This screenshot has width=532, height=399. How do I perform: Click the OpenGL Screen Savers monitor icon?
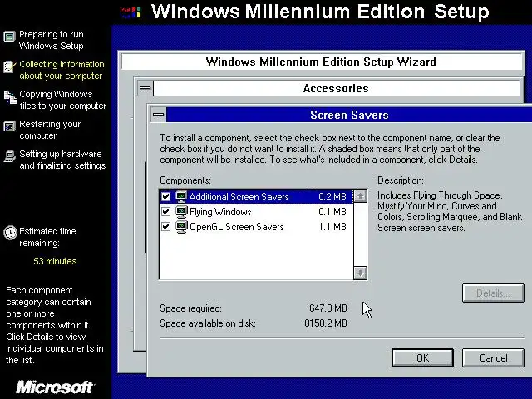[181, 227]
